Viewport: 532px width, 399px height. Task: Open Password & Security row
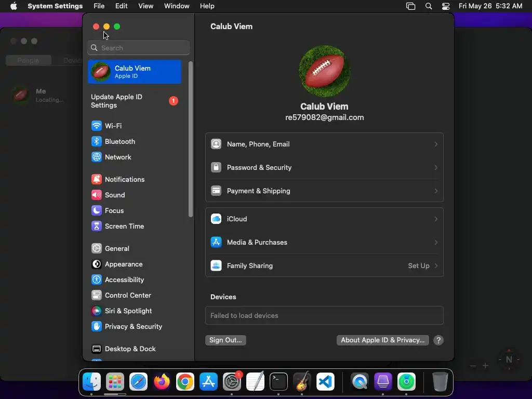pyautogui.click(x=324, y=168)
